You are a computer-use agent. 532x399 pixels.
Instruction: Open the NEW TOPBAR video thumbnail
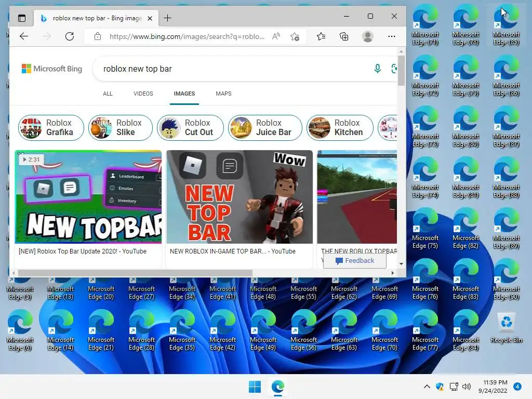pos(88,197)
